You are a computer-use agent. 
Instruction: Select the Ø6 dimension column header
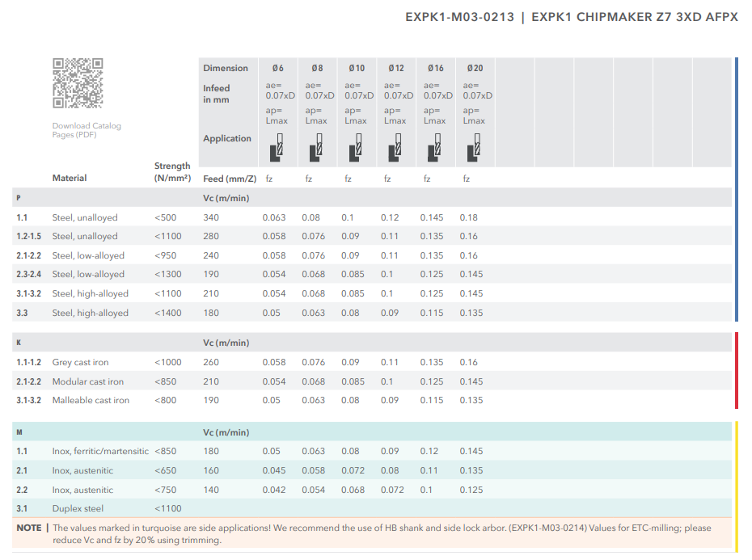point(277,68)
